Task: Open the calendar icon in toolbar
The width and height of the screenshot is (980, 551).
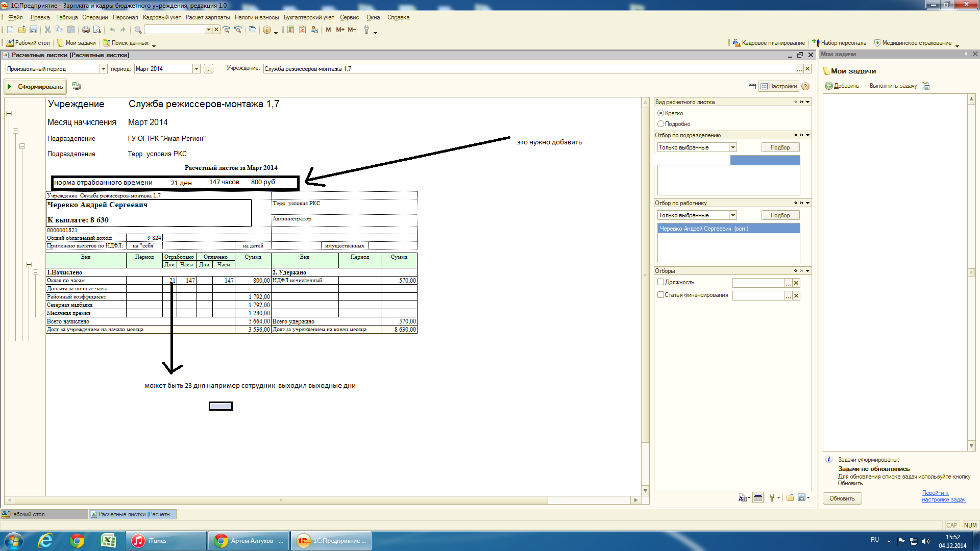Action: pos(302,30)
